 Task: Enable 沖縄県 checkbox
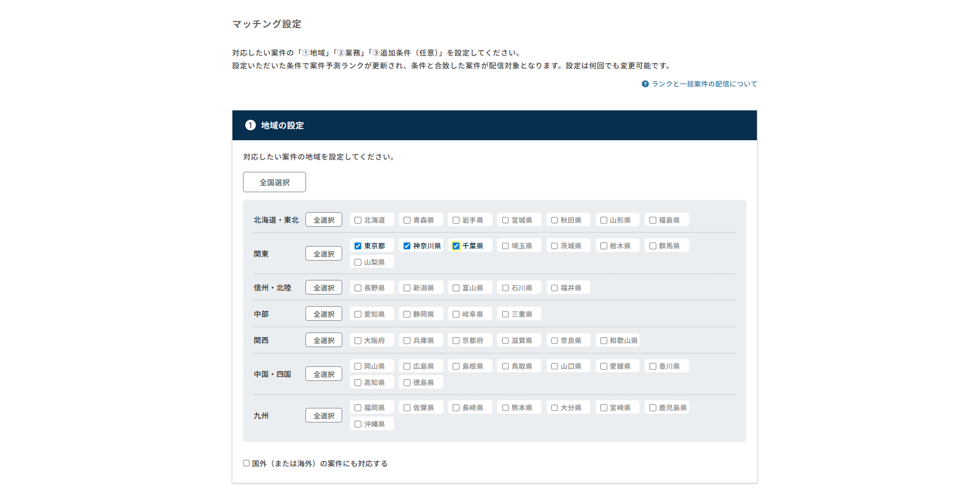pyautogui.click(x=358, y=424)
